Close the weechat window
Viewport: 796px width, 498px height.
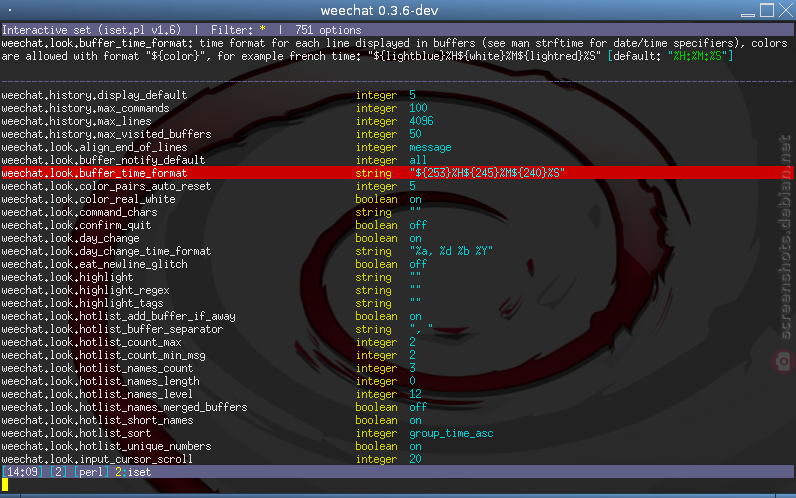[785, 10]
